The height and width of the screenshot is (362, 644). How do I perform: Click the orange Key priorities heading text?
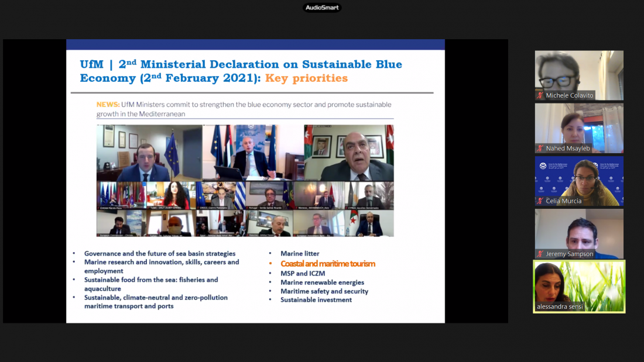coord(306,78)
